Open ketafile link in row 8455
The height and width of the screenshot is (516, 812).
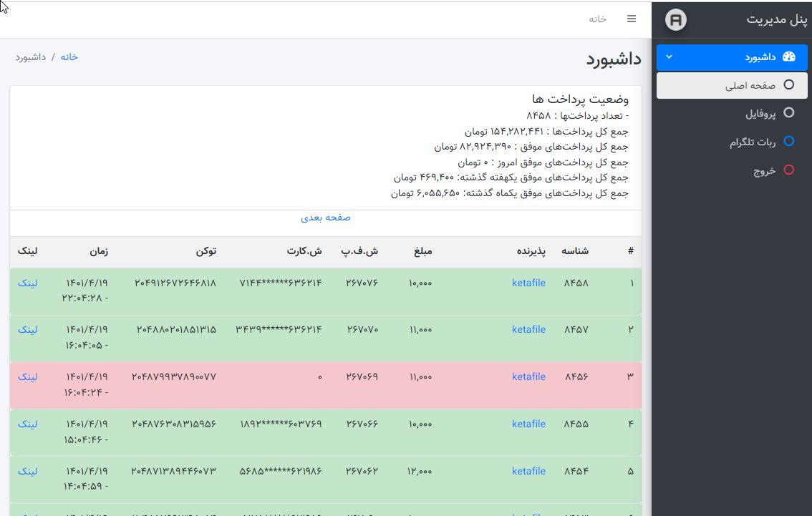pos(528,424)
